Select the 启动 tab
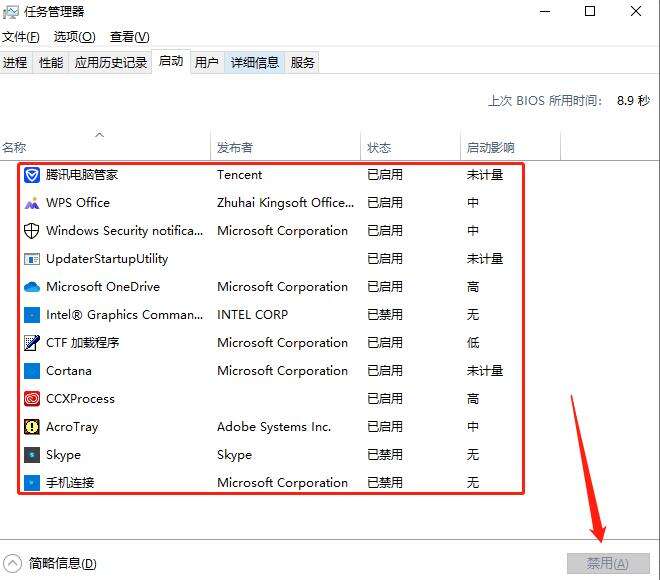This screenshot has height=580, width=660. click(x=171, y=61)
